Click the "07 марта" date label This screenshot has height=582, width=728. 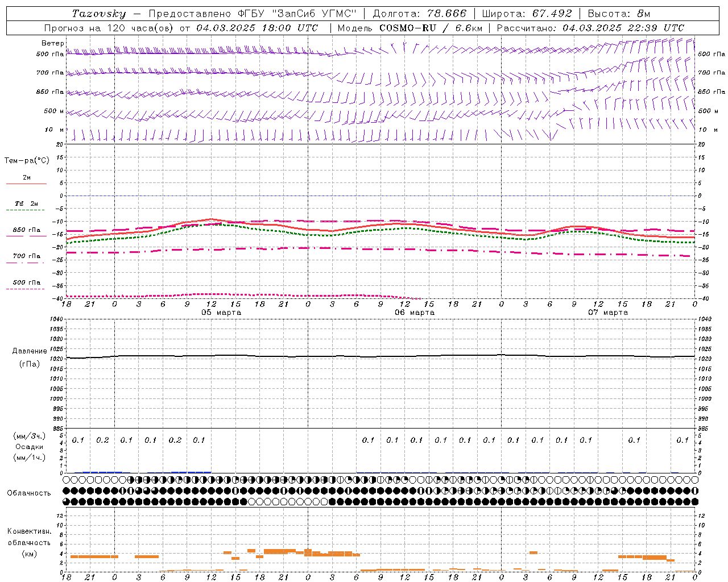[x=608, y=313]
